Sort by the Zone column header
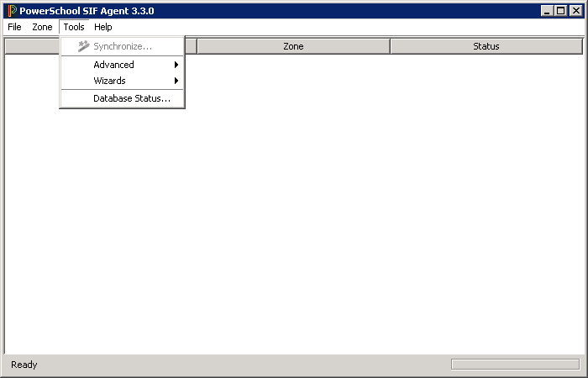 [x=293, y=46]
